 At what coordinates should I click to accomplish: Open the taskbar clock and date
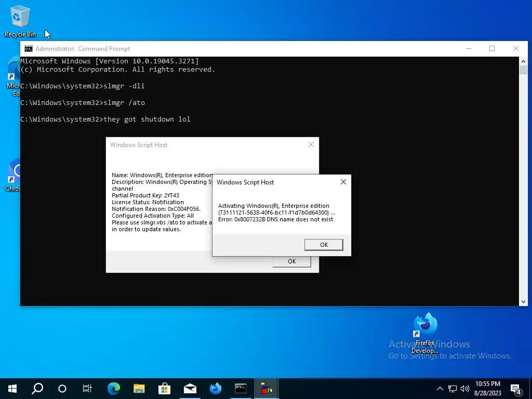click(x=487, y=389)
